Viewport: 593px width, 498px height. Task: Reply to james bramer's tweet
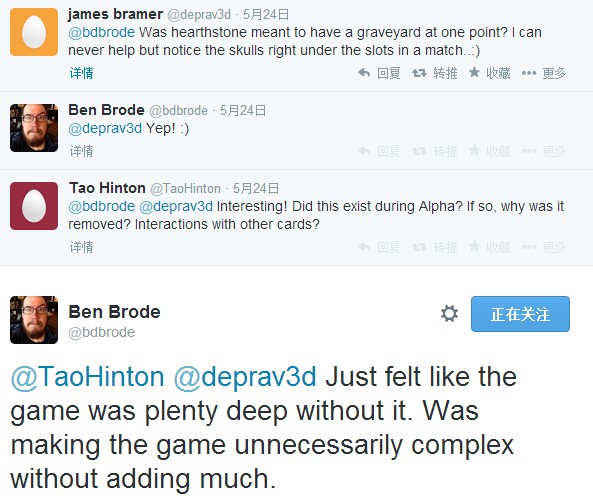(x=379, y=73)
